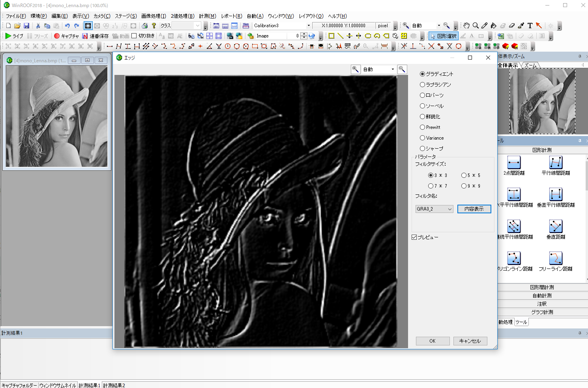Start live view with the ライブ button
The image size is (588, 388).
point(14,36)
